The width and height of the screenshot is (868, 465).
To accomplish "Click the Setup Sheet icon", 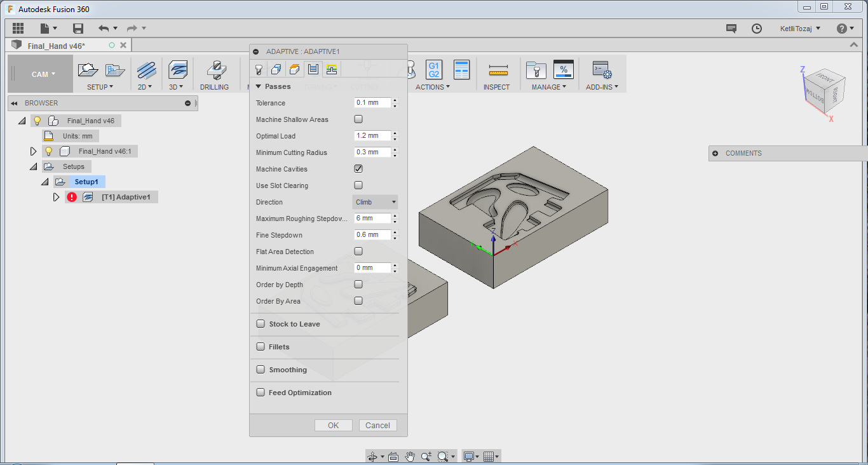I will click(461, 70).
